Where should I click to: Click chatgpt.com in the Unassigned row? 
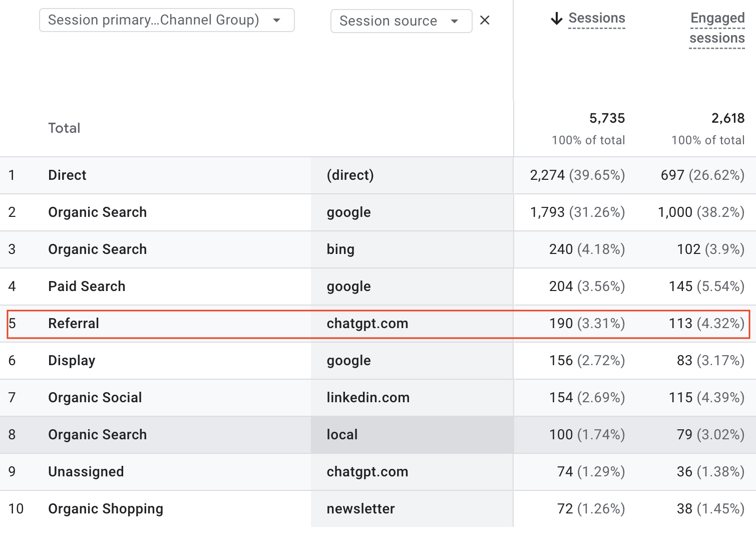tap(367, 472)
